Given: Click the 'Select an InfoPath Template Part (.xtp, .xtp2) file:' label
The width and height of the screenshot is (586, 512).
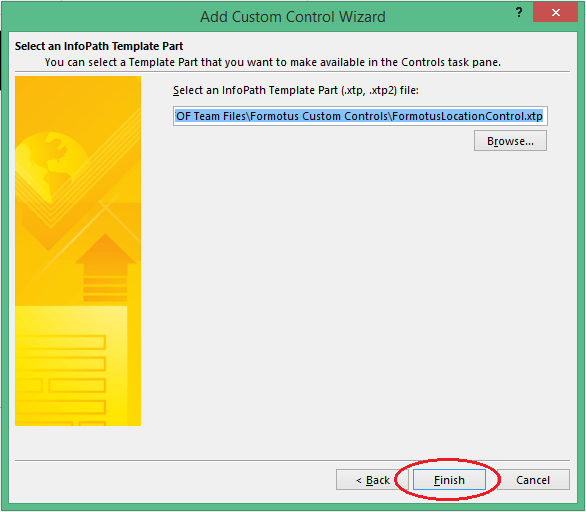Looking at the screenshot, I should click(296, 90).
